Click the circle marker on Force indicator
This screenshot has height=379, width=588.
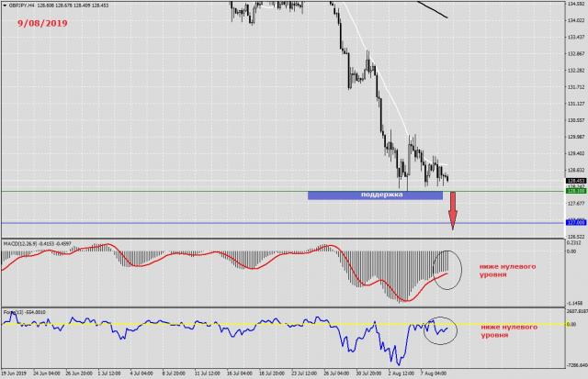click(x=439, y=328)
